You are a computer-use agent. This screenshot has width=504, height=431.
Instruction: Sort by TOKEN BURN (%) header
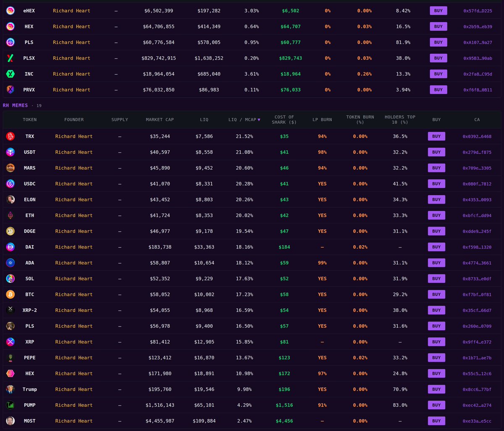point(360,120)
